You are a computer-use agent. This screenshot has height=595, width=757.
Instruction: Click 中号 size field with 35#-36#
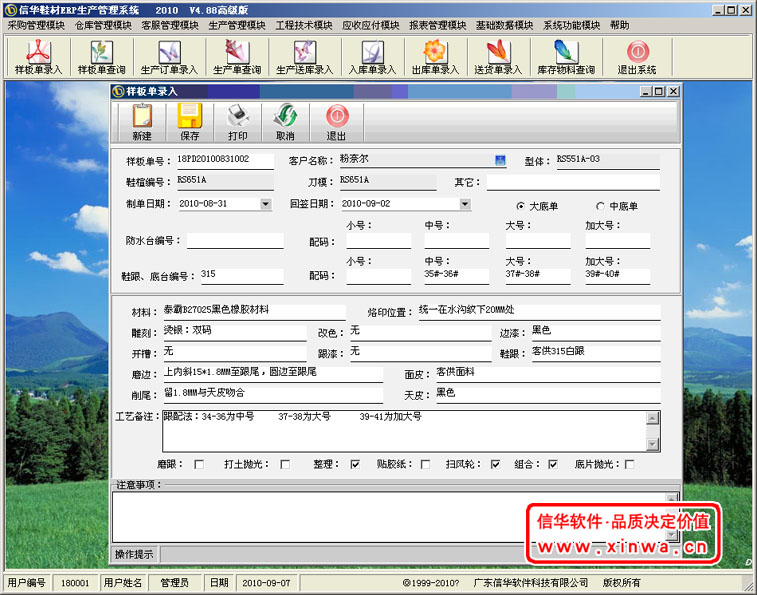457,276
